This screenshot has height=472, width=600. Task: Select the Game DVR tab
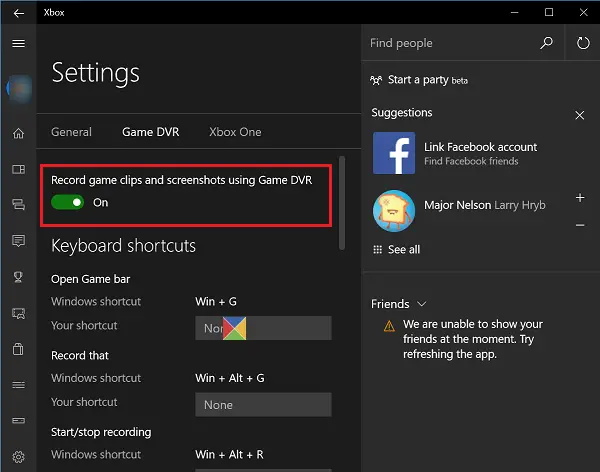151,132
